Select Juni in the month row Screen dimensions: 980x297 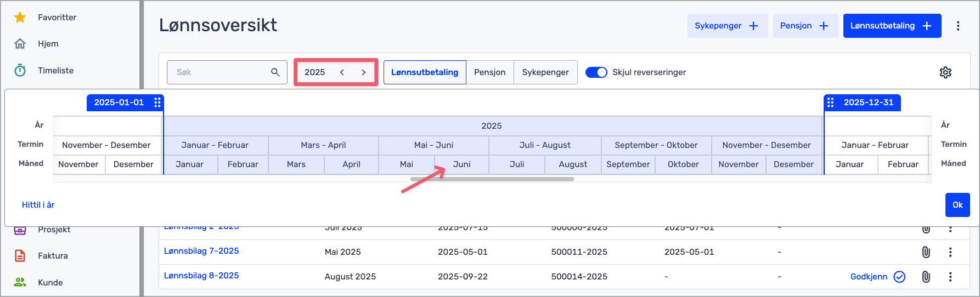[461, 164]
